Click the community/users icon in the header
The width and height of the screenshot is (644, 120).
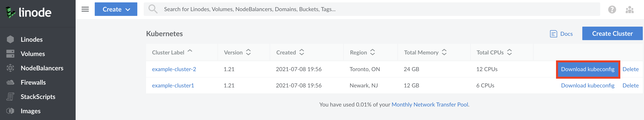629,10
